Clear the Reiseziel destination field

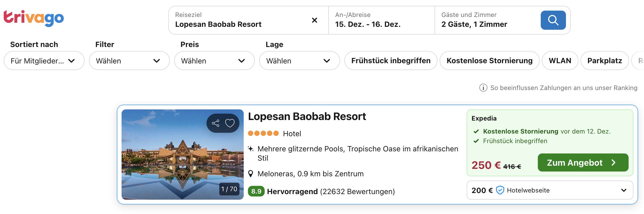[315, 20]
